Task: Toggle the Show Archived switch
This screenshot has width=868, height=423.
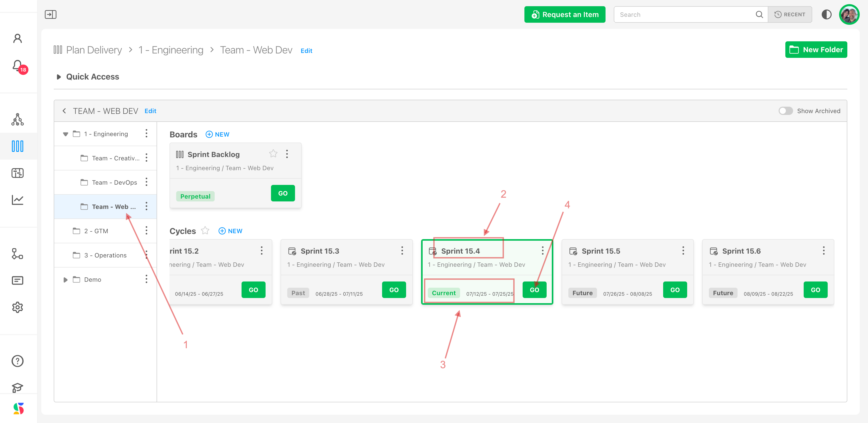Action: (x=785, y=111)
